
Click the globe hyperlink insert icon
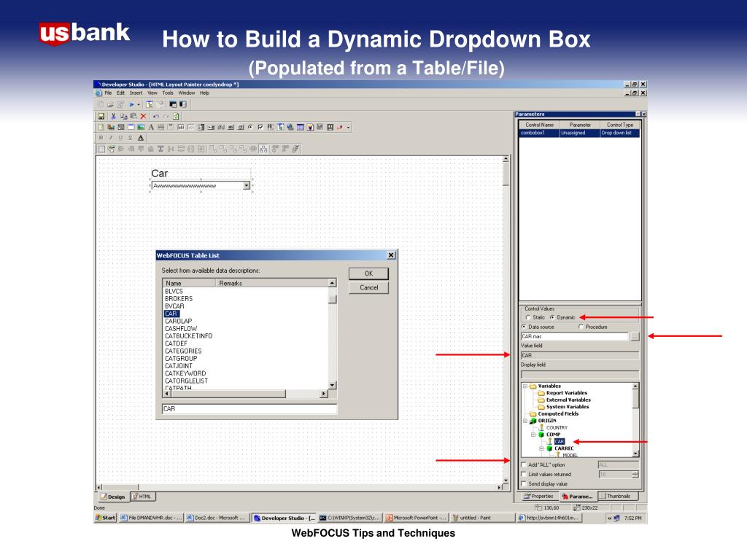tap(290, 127)
